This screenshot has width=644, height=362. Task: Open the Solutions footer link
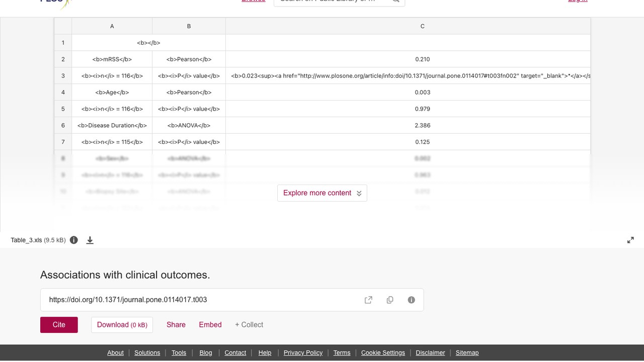click(x=147, y=352)
